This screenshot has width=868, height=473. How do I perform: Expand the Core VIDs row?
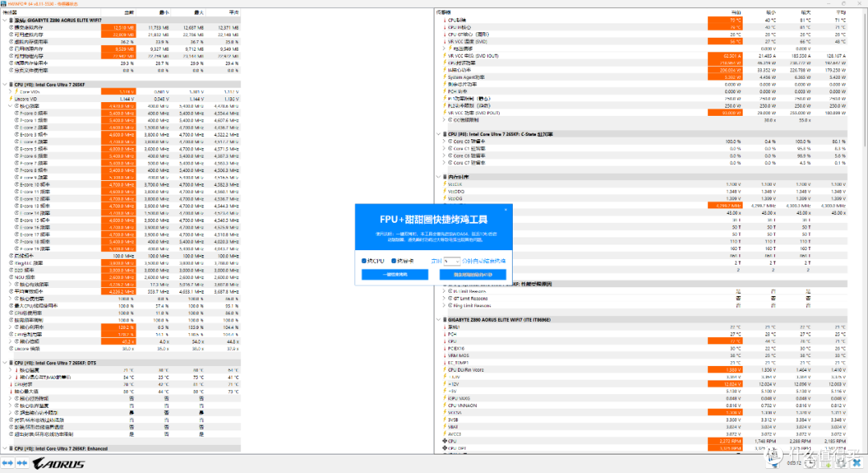10,92
